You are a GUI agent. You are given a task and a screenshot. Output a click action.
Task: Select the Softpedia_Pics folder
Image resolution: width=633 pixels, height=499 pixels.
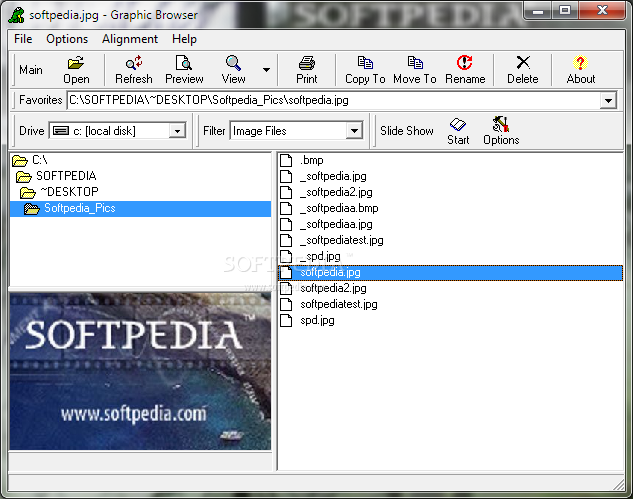pos(140,209)
